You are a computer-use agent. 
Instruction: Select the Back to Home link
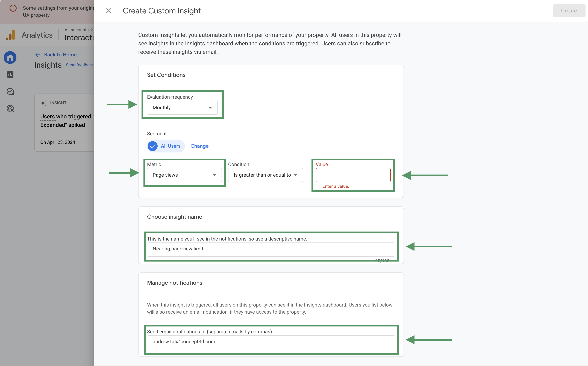[60, 55]
